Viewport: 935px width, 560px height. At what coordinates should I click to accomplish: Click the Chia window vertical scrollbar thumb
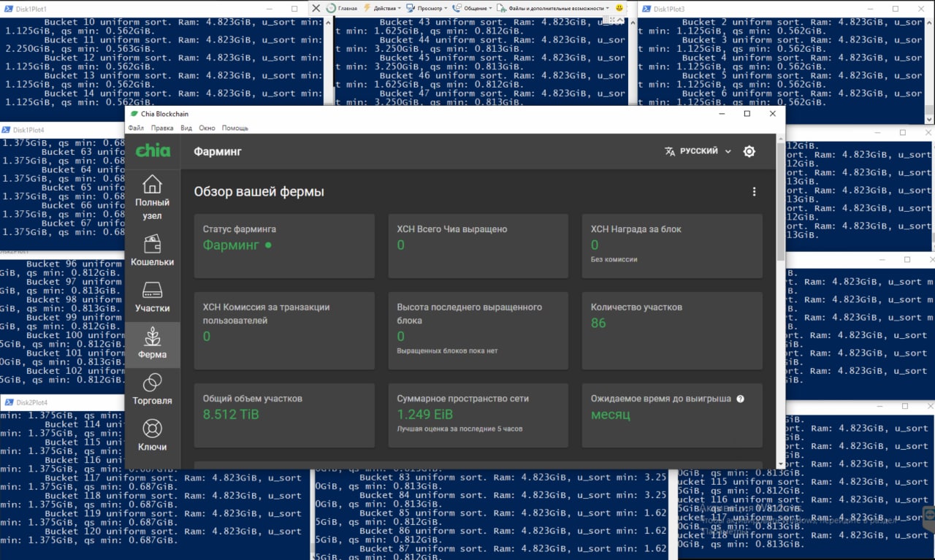[780, 203]
